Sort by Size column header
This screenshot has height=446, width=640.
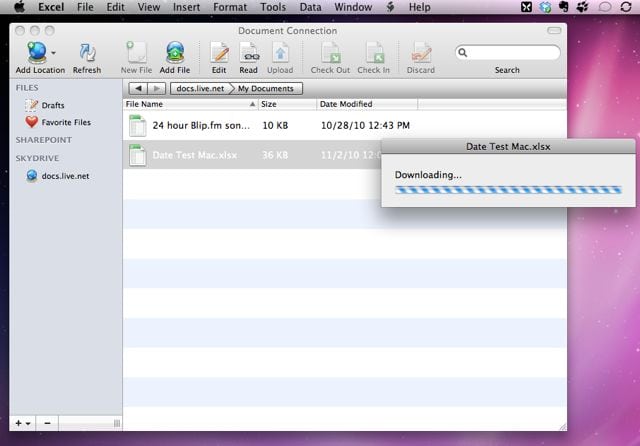(x=287, y=104)
